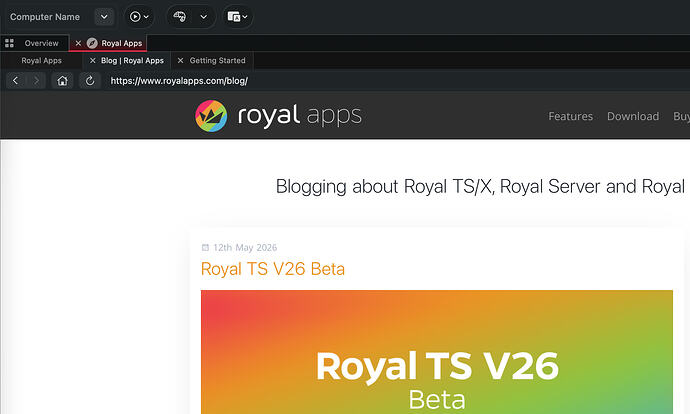The height and width of the screenshot is (414, 690).
Task: Click the Computer Name field
Action: pos(45,17)
